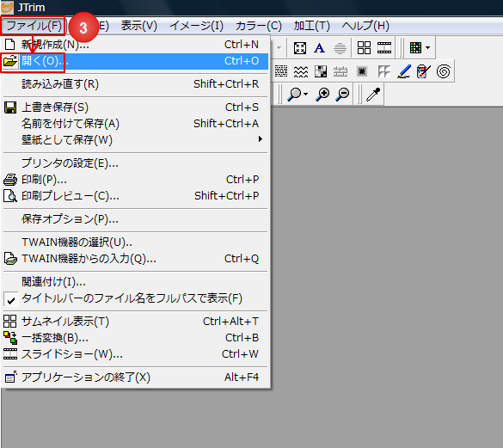503x448 pixels.
Task: Click the full-screen fit display icon
Action: 300,48
